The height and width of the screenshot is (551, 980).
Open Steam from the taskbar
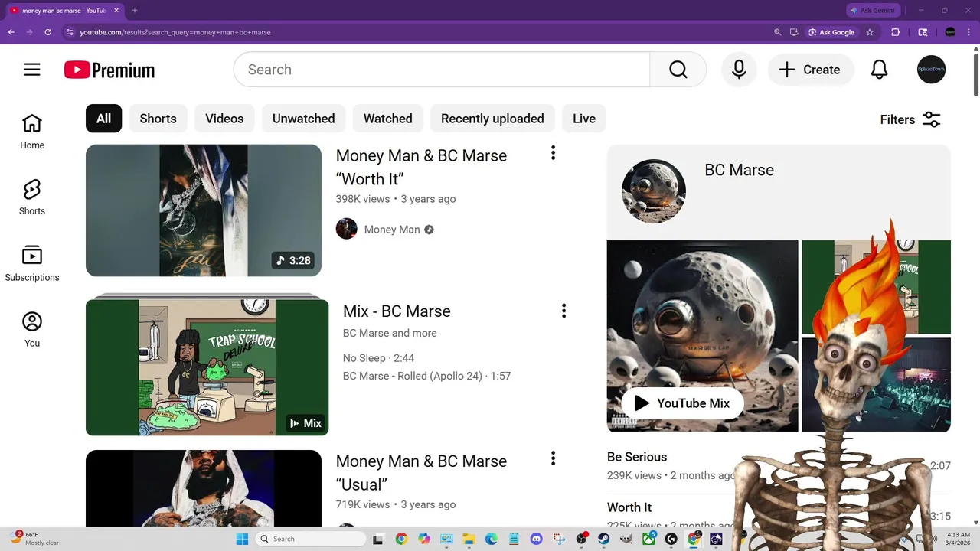click(604, 539)
